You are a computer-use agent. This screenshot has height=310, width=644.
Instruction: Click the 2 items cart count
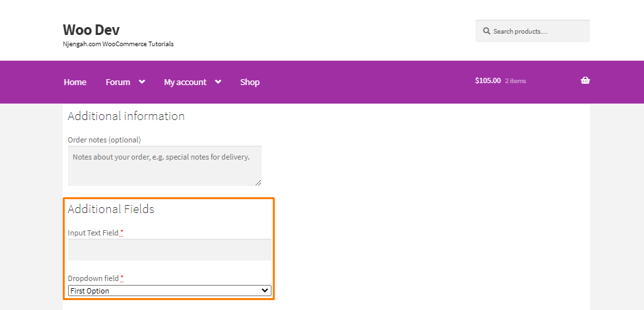(515, 80)
